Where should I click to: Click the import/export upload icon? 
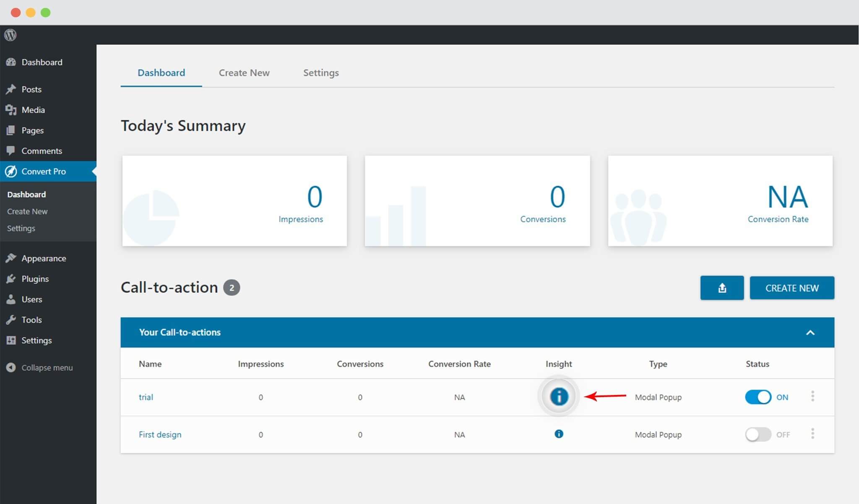tap(722, 288)
